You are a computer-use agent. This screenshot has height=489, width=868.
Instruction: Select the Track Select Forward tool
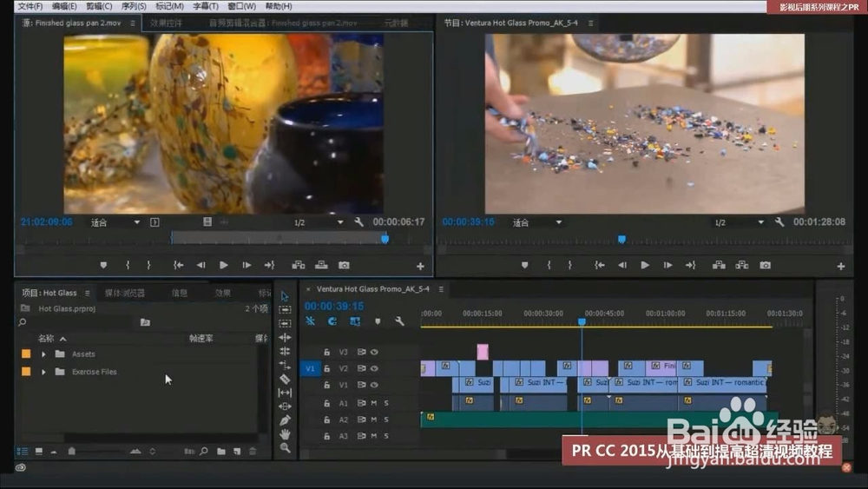(285, 309)
